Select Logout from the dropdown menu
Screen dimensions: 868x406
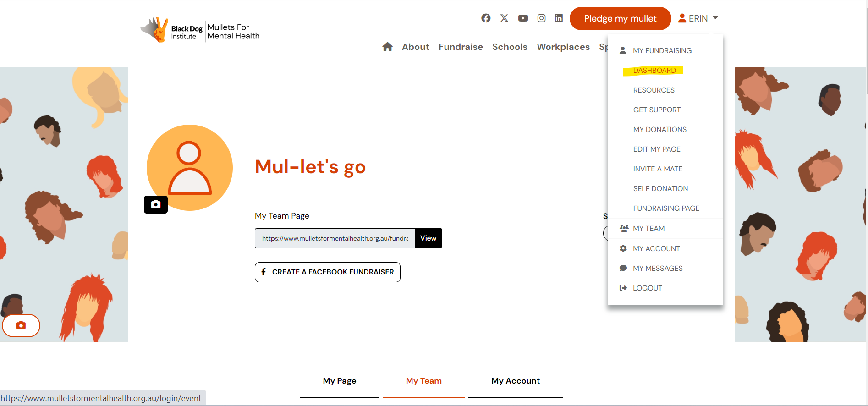(x=647, y=288)
